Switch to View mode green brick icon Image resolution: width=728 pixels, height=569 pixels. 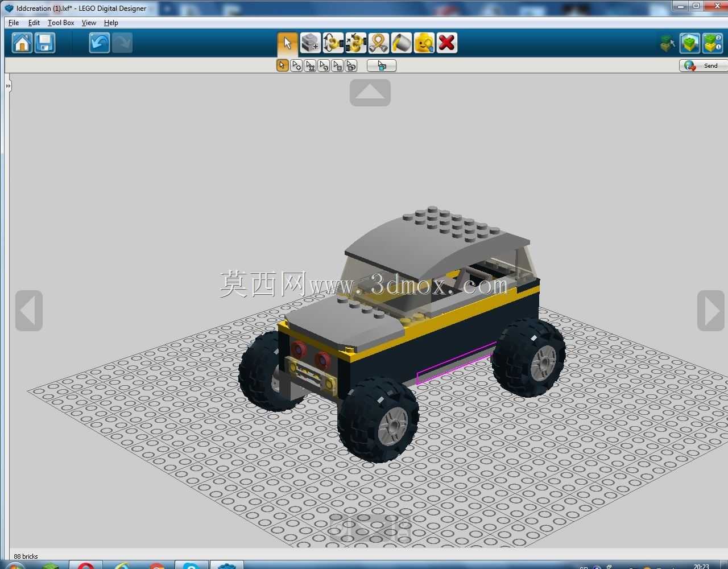pyautogui.click(x=690, y=43)
